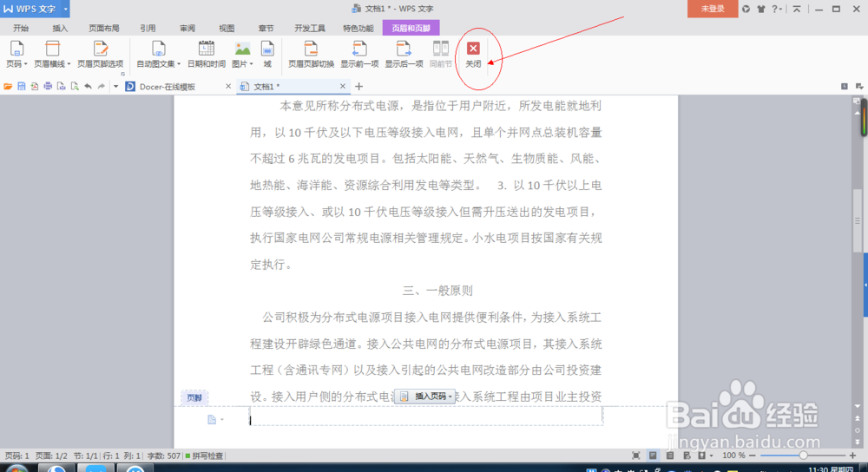Click the zoom out minus button
This screenshot has width=868, height=472.
point(753,456)
